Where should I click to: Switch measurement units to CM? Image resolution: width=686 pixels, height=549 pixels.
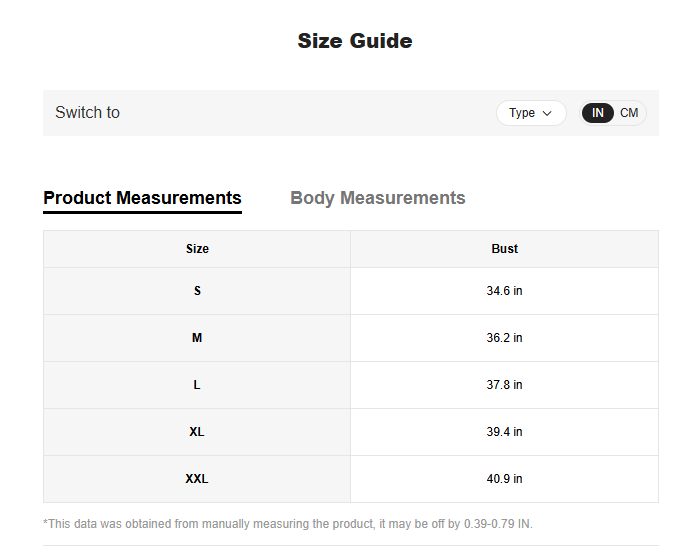[629, 113]
